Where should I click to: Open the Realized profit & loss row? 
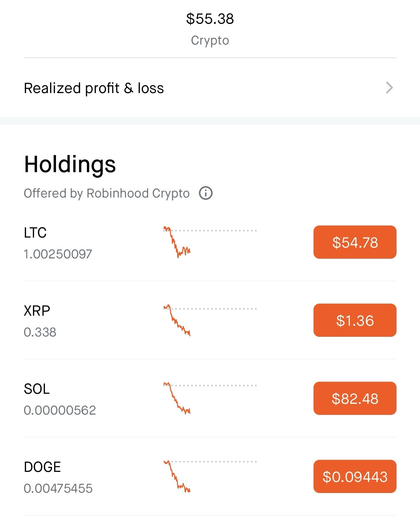(94, 88)
